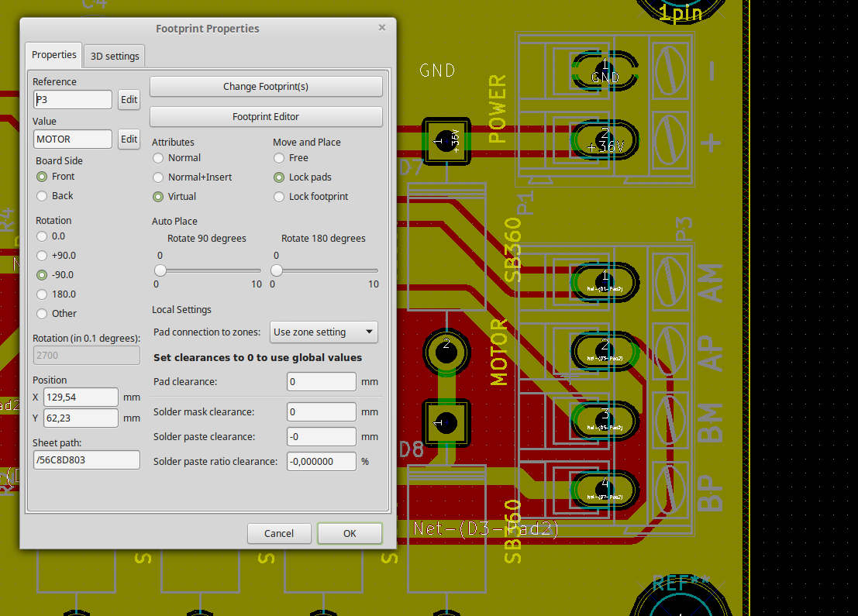Click Position X field 129,54

click(81, 397)
